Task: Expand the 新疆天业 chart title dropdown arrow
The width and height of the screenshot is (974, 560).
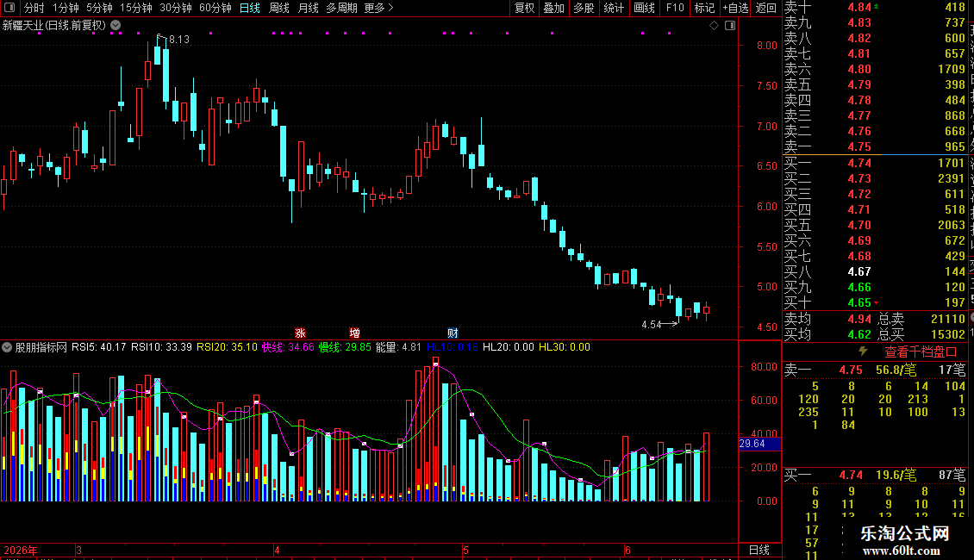Action: pyautogui.click(x=116, y=26)
